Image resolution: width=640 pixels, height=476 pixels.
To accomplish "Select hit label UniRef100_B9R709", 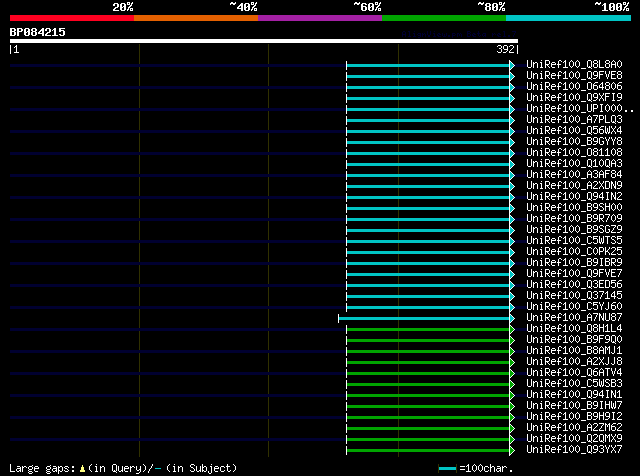I will point(574,219).
